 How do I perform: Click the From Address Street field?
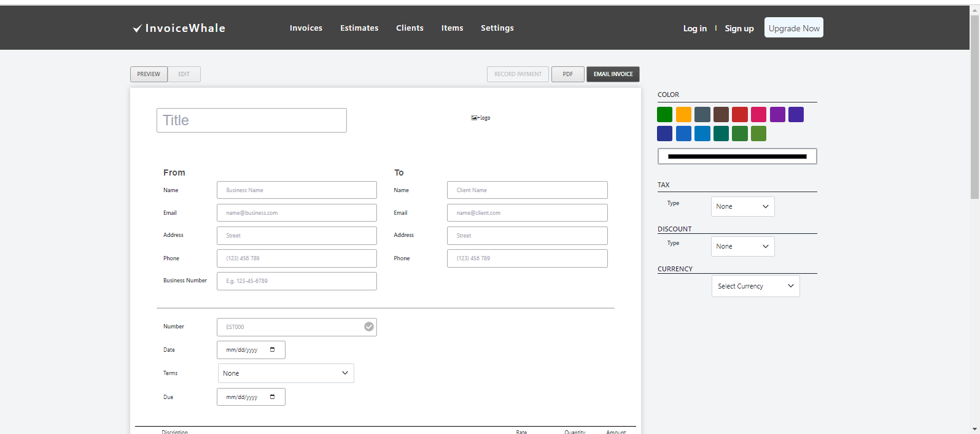coord(297,236)
